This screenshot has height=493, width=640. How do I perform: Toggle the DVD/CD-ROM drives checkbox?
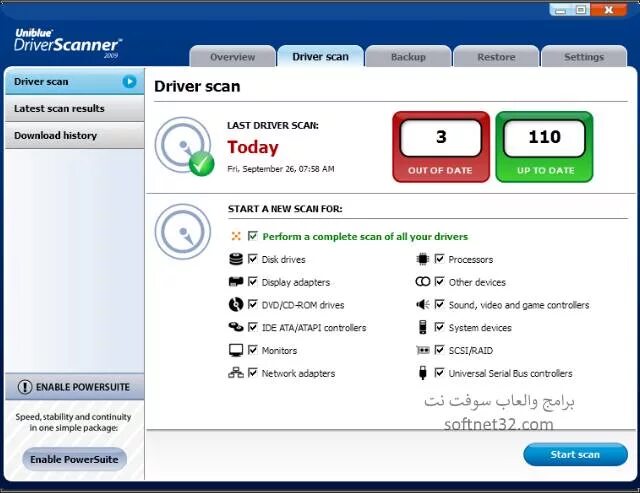tap(253, 304)
